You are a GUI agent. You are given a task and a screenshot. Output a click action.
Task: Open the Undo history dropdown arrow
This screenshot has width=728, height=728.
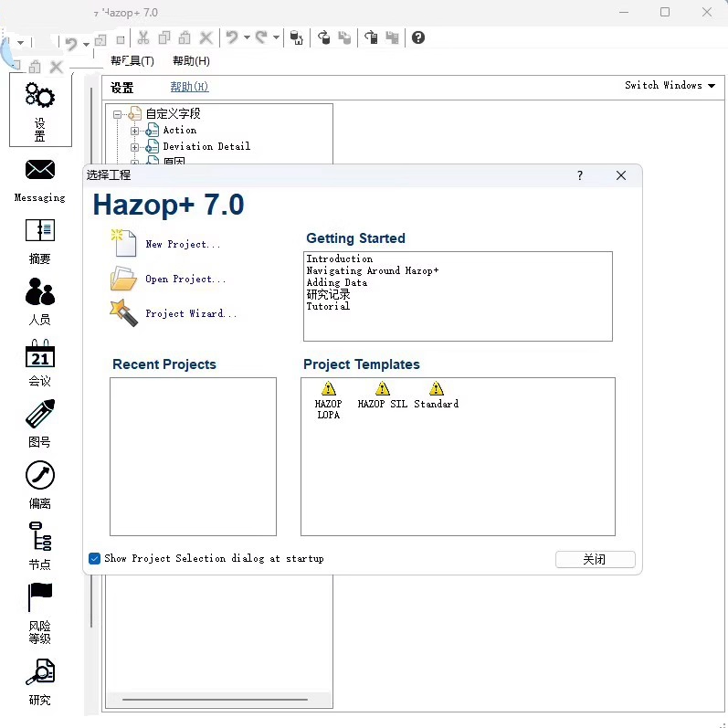[247, 37]
